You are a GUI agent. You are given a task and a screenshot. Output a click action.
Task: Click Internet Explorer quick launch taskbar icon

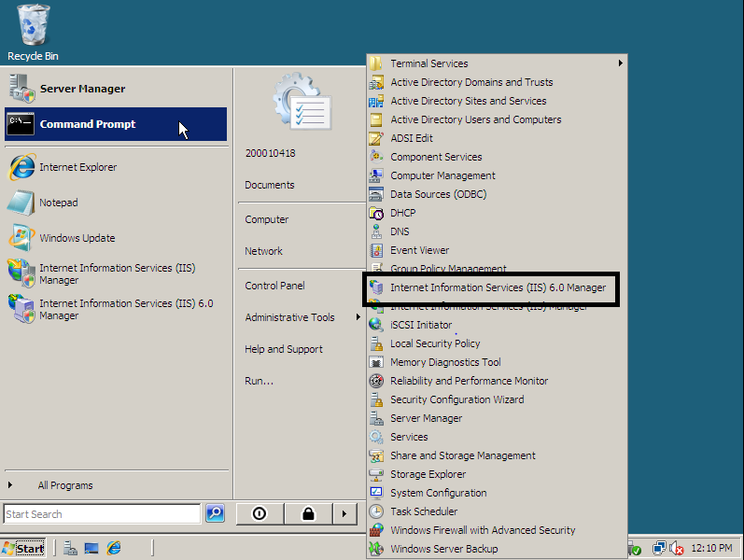point(114,548)
